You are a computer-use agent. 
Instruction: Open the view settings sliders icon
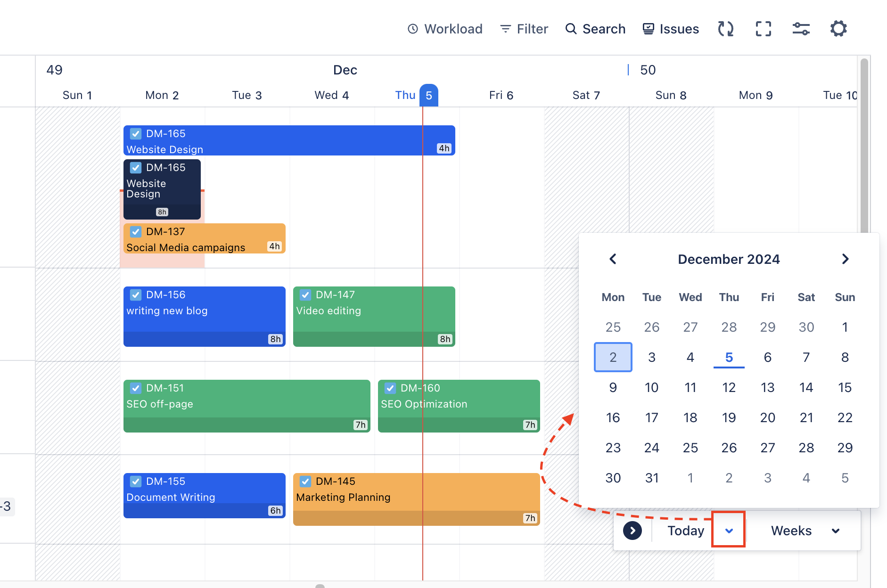(x=801, y=29)
